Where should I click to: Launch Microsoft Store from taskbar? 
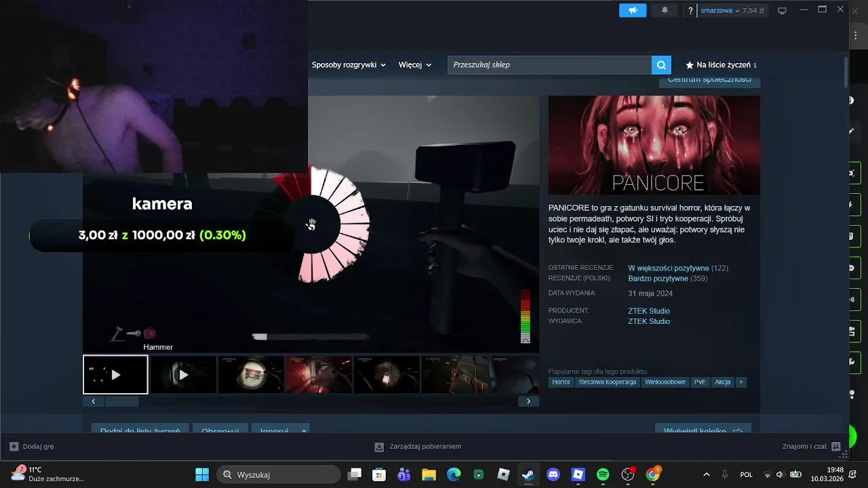point(379,474)
